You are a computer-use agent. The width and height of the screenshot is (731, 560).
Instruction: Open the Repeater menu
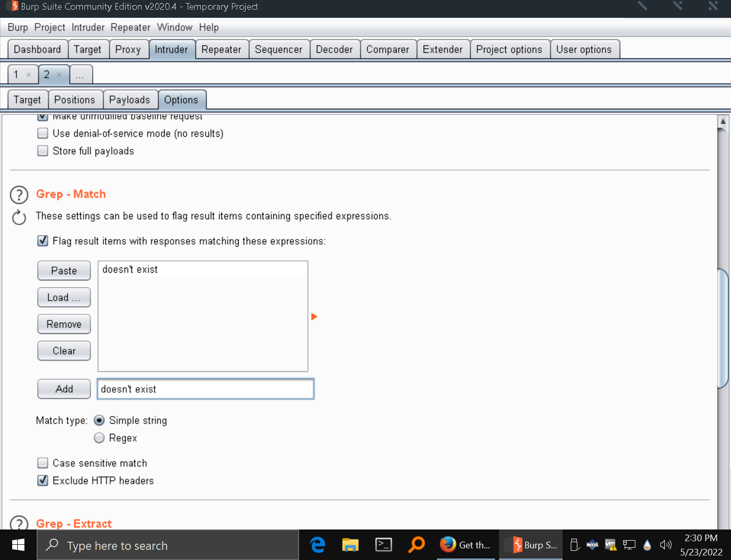click(131, 27)
